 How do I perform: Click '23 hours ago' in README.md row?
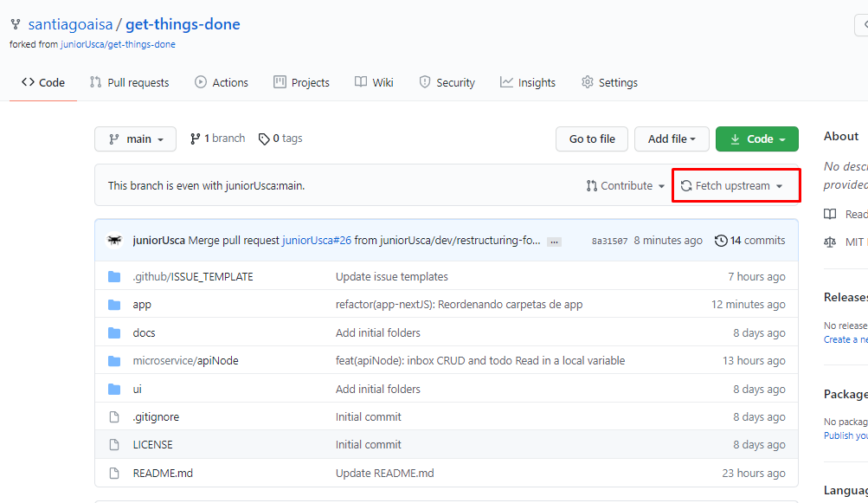coord(754,473)
